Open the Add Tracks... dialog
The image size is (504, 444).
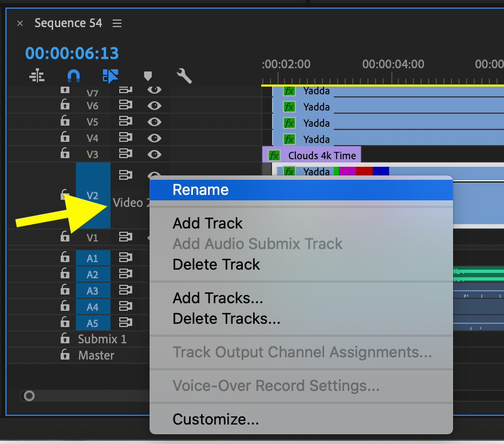pos(218,298)
